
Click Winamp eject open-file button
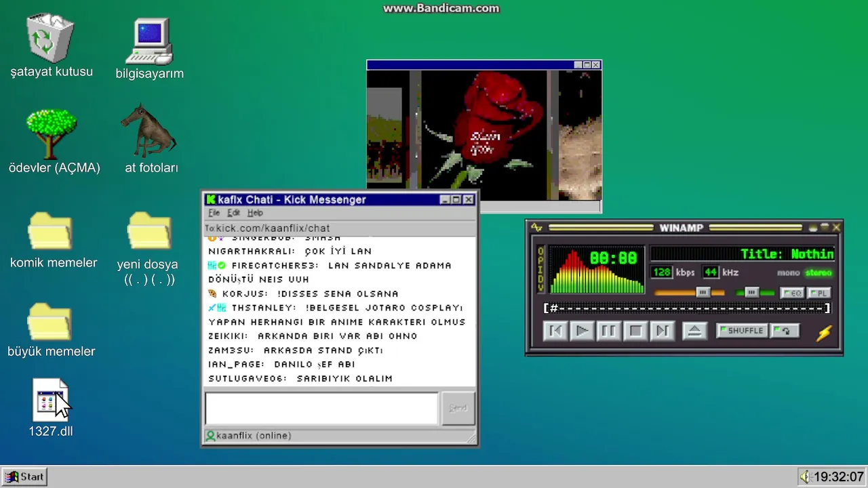click(x=694, y=331)
